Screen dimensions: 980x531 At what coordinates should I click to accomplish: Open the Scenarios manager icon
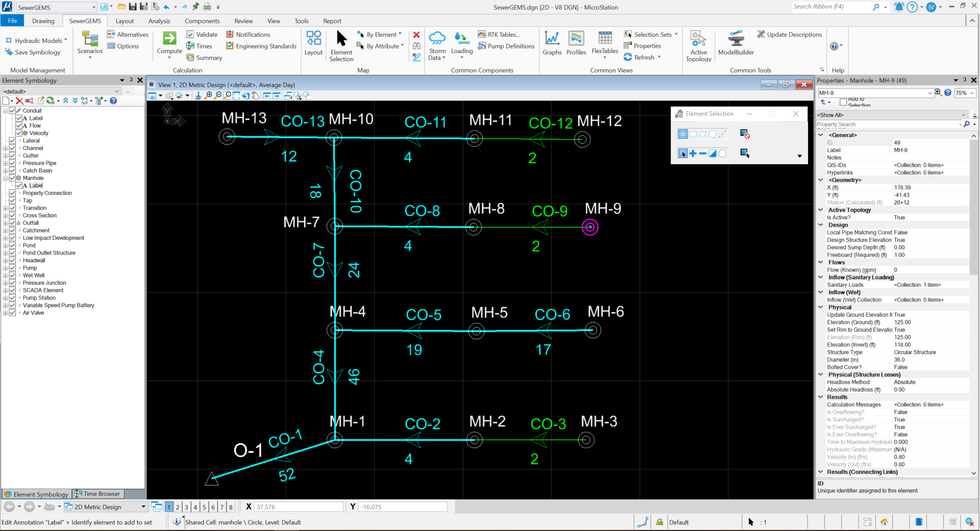click(x=90, y=39)
